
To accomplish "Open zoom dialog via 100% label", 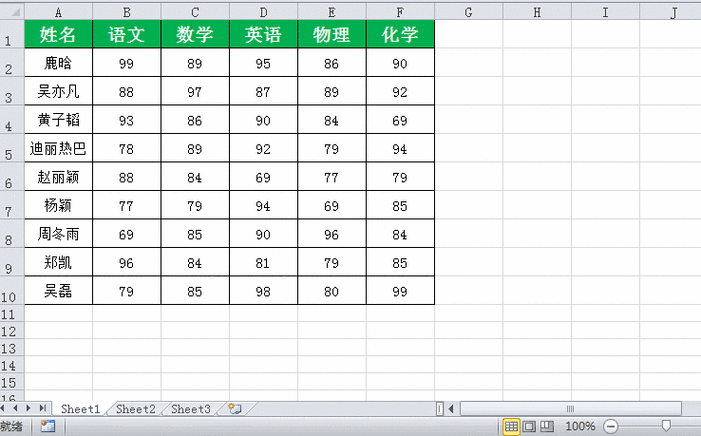I will pyautogui.click(x=580, y=427).
